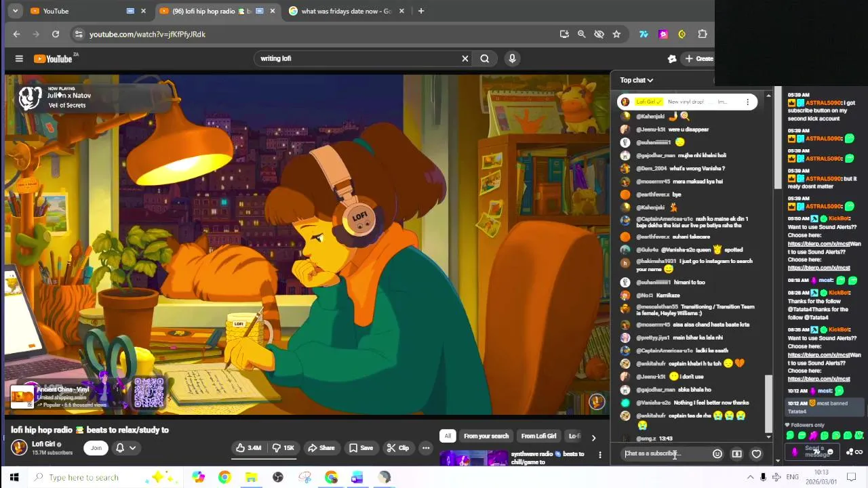
Task: Click the crossed-out eye icon in the address bar
Action: [x=599, y=34]
